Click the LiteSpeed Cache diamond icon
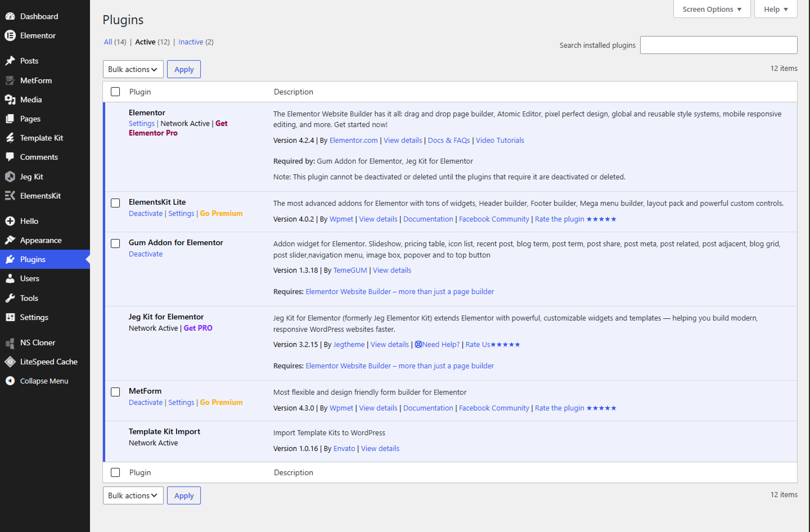 click(10, 362)
